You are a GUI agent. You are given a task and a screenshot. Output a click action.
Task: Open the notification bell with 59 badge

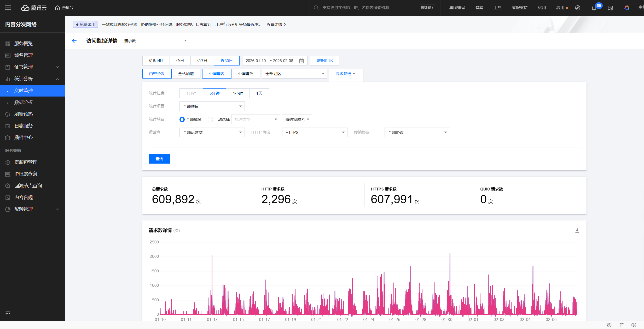[x=594, y=8]
